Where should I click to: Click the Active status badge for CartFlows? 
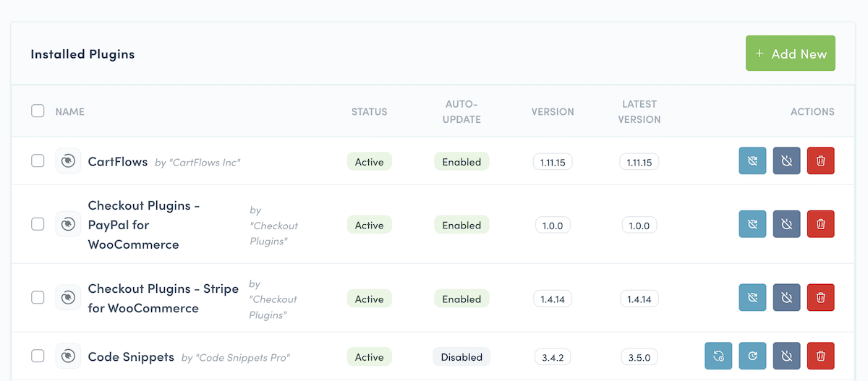(x=369, y=162)
